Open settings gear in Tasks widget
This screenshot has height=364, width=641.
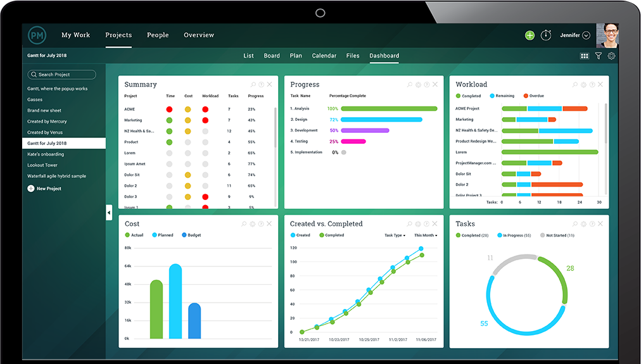pyautogui.click(x=584, y=224)
